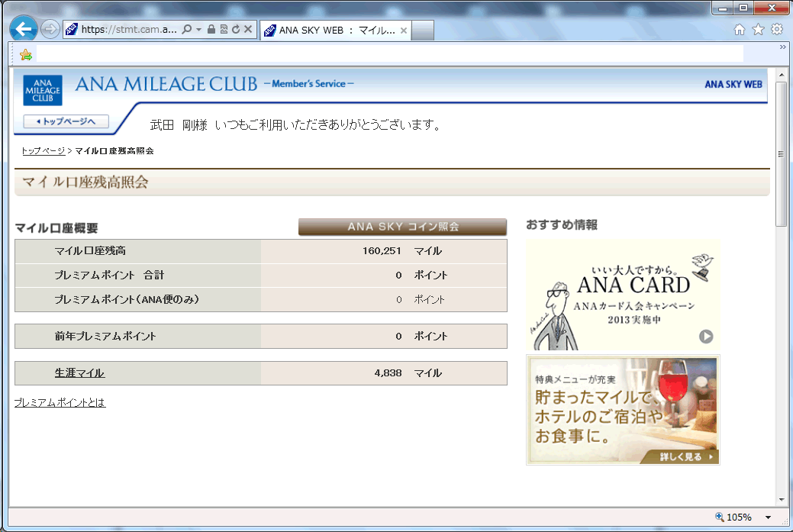Image resolution: width=793 pixels, height=532 pixels.
Task: Open the プレミアムポイントとは link
Action: 60,402
